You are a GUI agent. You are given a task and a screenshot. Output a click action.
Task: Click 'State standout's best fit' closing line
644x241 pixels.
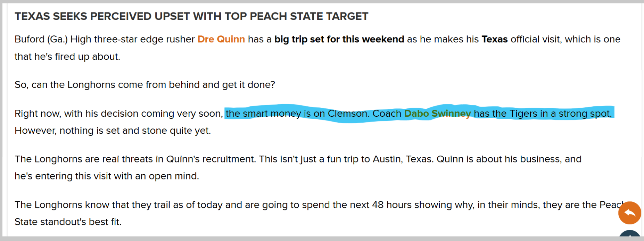point(68,222)
